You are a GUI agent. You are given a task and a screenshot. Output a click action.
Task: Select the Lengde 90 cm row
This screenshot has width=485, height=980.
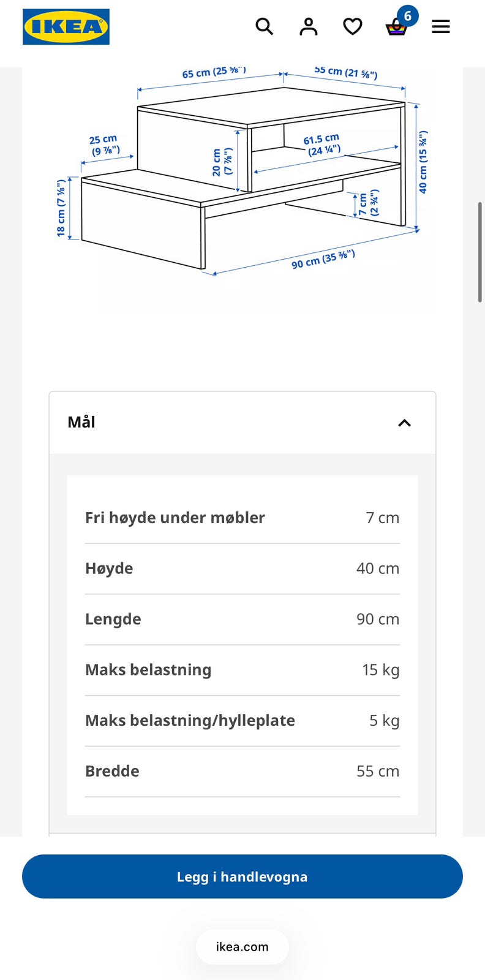(242, 619)
